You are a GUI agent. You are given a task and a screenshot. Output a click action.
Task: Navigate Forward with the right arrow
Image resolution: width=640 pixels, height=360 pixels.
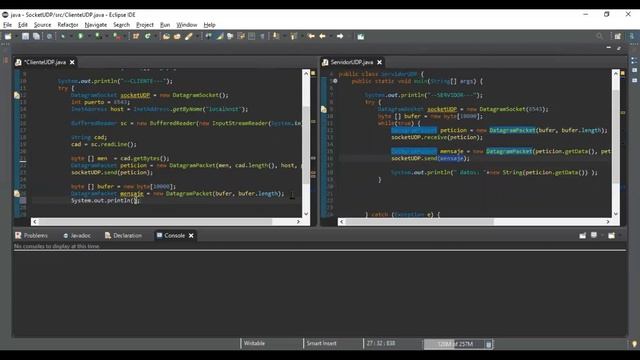pyautogui.click(x=340, y=36)
